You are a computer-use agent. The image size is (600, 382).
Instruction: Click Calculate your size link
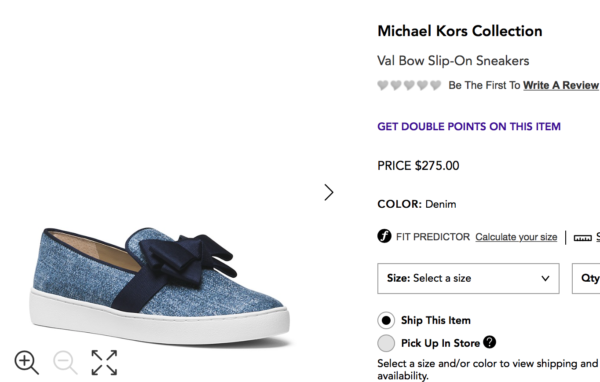pos(516,237)
